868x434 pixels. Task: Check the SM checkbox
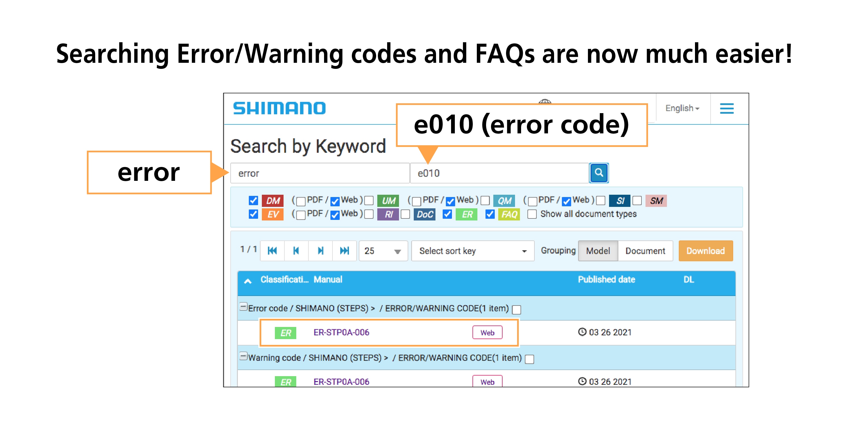[637, 201]
